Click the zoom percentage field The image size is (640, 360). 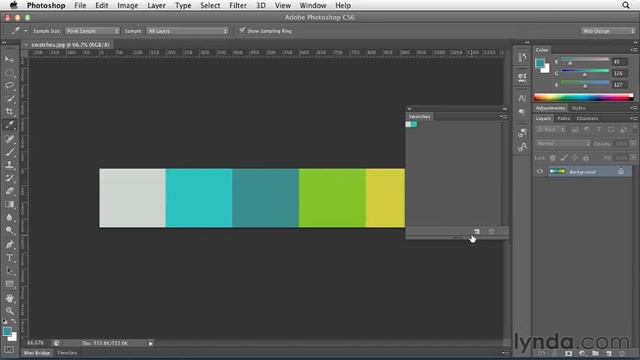click(x=37, y=343)
